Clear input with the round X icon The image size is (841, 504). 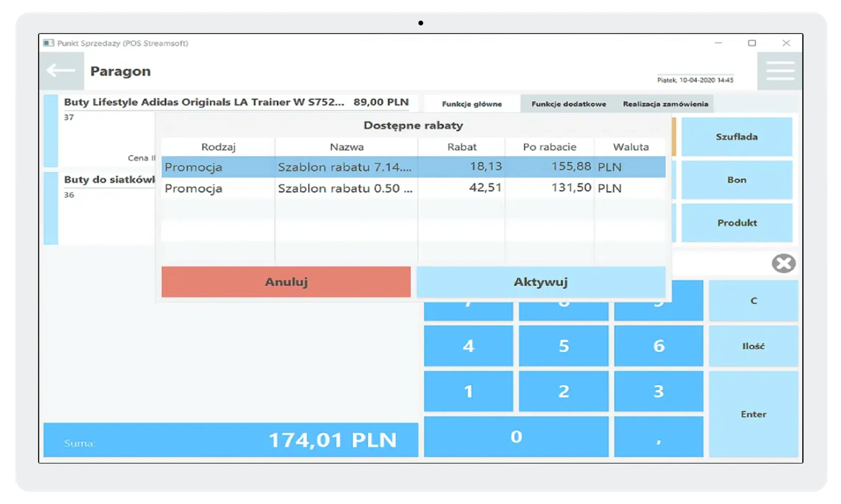tap(784, 263)
